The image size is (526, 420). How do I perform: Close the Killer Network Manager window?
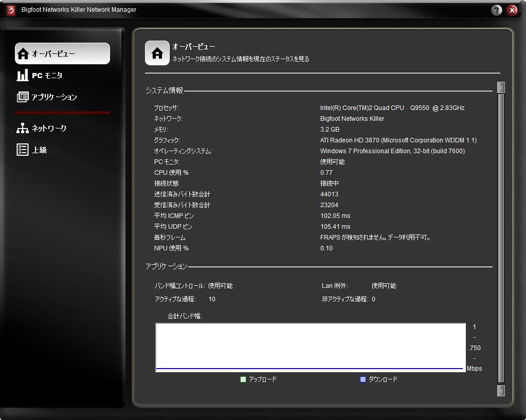coord(512,10)
